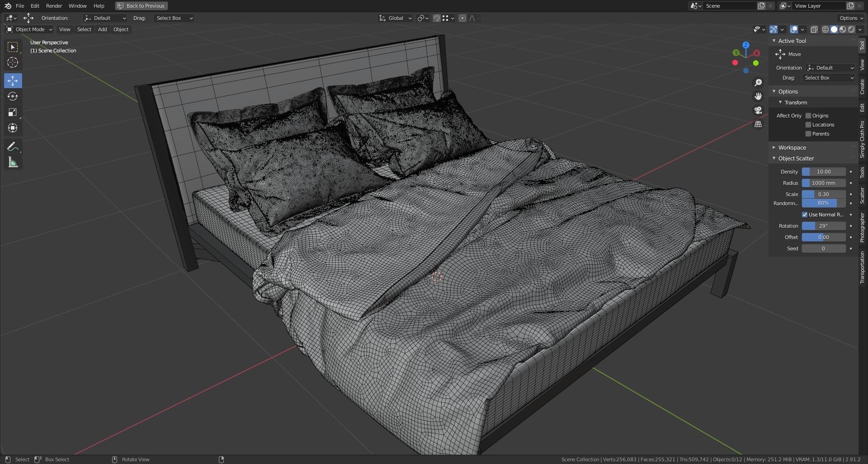This screenshot has height=464, width=868.
Task: Open header Drag Select Box dropdown
Action: 174,18
